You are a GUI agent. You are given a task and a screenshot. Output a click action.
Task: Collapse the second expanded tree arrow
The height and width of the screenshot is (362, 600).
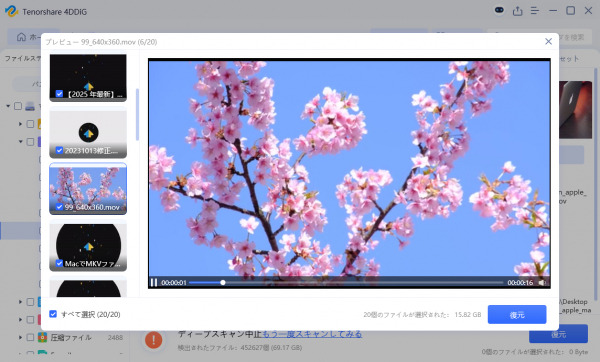20,142
